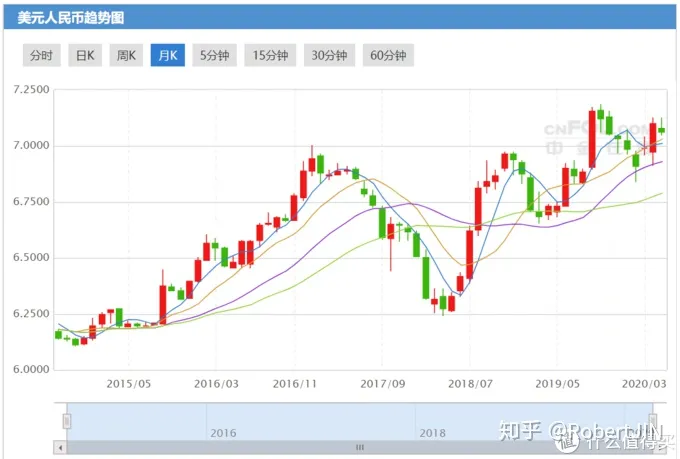Click the 2018 marker in range navigator
The width and height of the screenshot is (680, 459).
[432, 433]
